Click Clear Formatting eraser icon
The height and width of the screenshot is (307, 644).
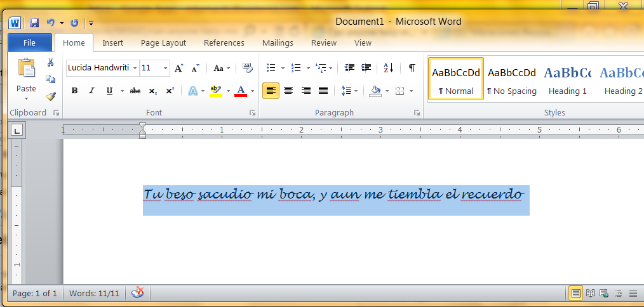[247, 68]
